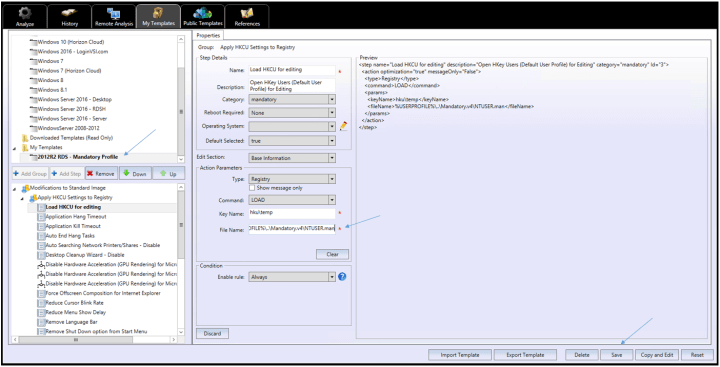Select Load HKCU for editing step

click(x=73, y=207)
